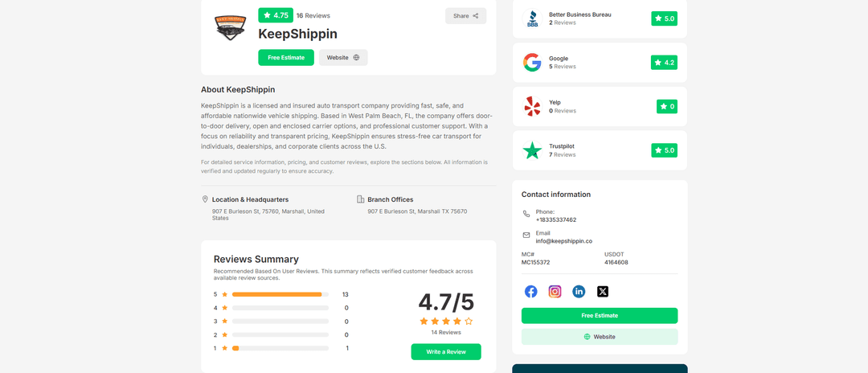Click the Yelp 0 rating badge
The width and height of the screenshot is (868, 373).
(667, 106)
